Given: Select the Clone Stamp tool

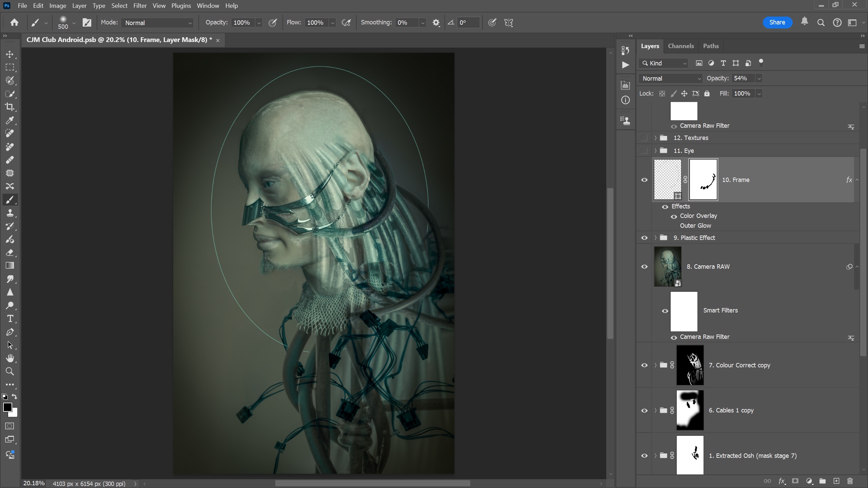Looking at the screenshot, I should [x=10, y=213].
